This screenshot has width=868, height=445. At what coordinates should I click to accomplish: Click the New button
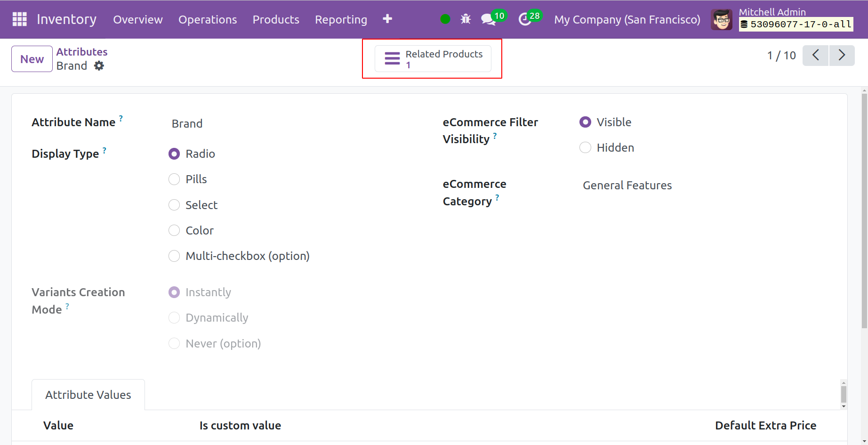(x=32, y=59)
